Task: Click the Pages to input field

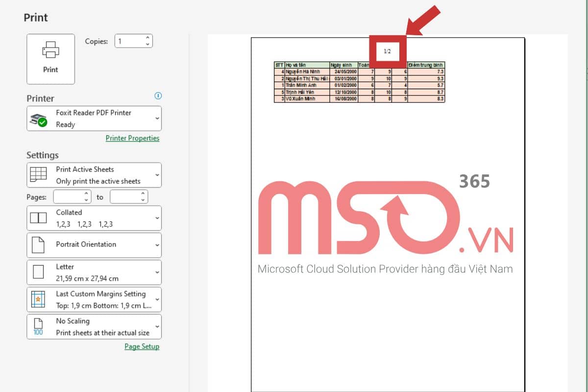Action: [124, 197]
